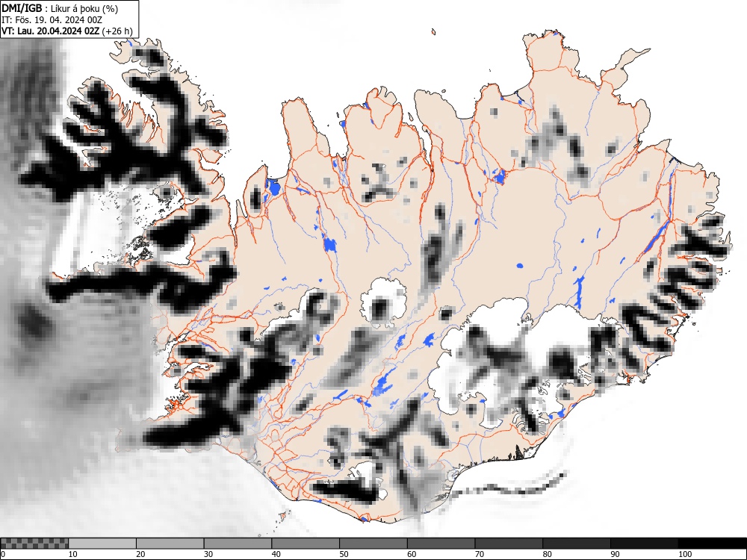Click the legend label '20'
The width and height of the screenshot is (747, 560).
point(140,554)
